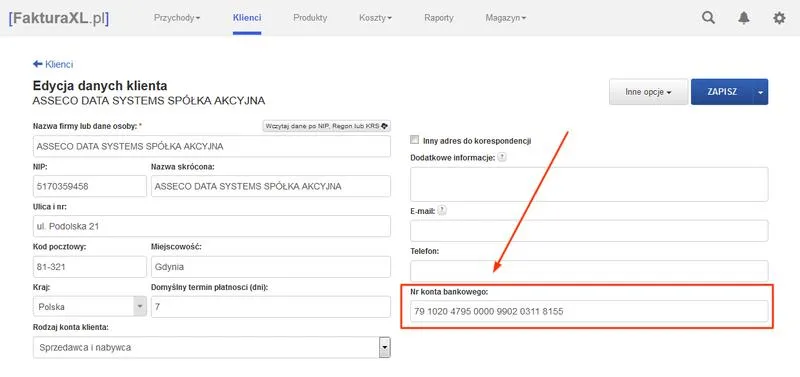
Task: Expand the arrow beside ZAPISZ
Action: [761, 92]
